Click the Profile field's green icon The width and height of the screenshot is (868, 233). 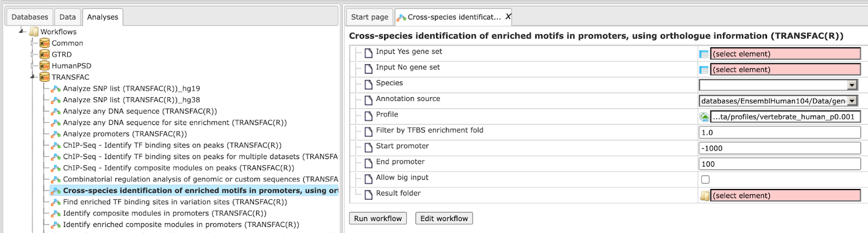pyautogui.click(x=705, y=117)
